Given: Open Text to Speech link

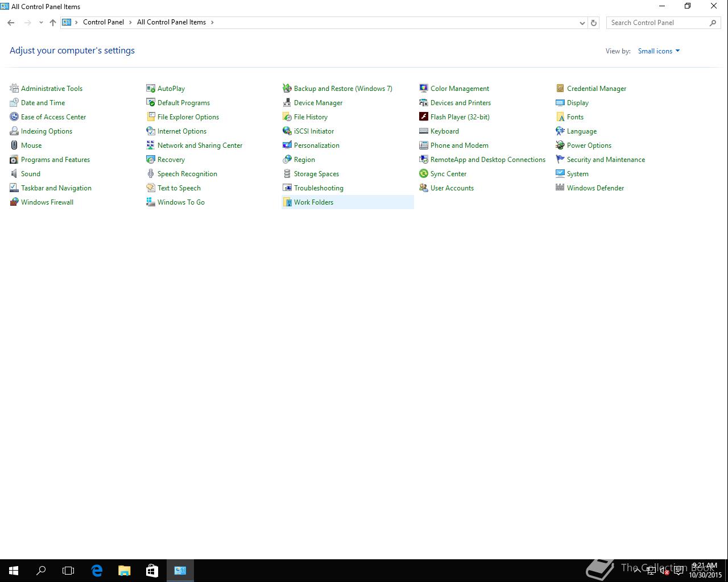Looking at the screenshot, I should [179, 188].
